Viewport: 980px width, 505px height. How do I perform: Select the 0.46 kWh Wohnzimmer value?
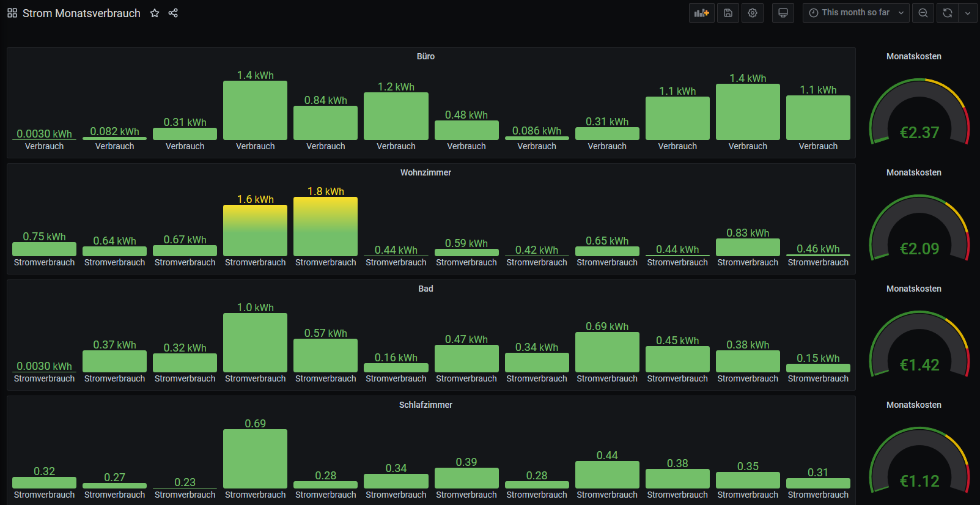(818, 249)
